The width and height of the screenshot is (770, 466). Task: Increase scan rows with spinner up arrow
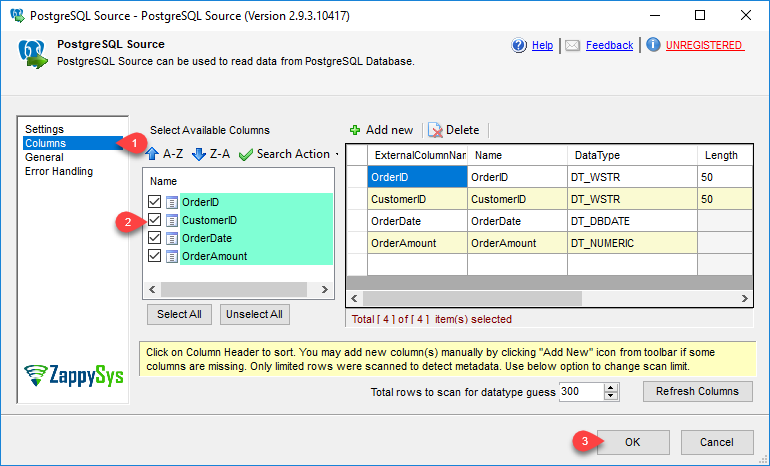610,387
